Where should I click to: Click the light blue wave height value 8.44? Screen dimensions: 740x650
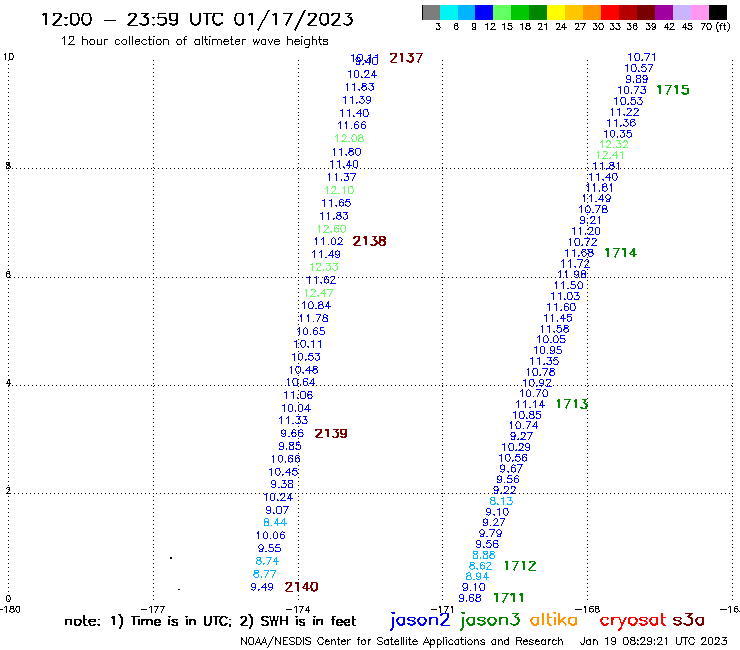275,523
